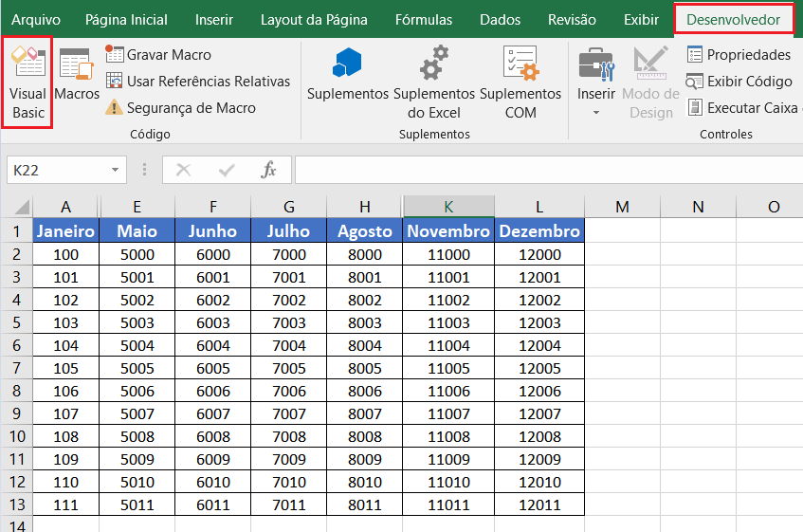Click the Propriedades control button

point(738,55)
